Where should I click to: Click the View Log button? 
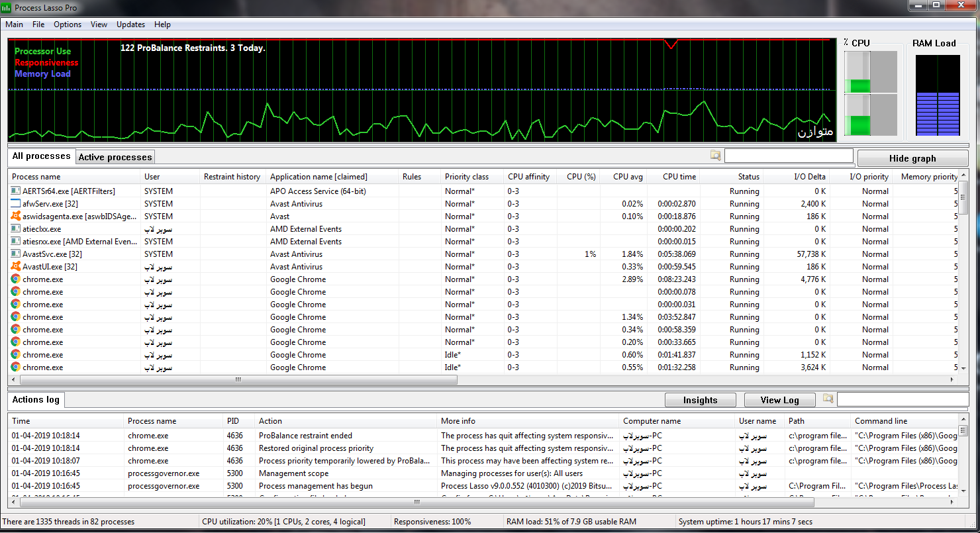tap(779, 400)
